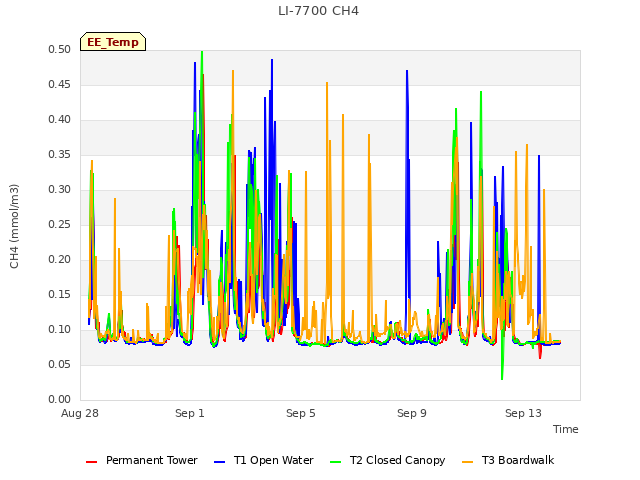Select the T2 Closed Canopy legend label

397,460
